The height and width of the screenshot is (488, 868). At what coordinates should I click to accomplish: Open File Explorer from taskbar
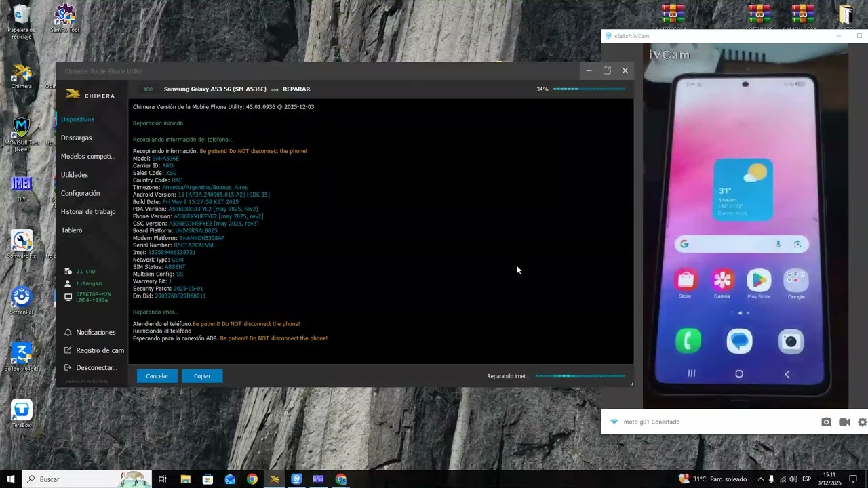click(185, 479)
